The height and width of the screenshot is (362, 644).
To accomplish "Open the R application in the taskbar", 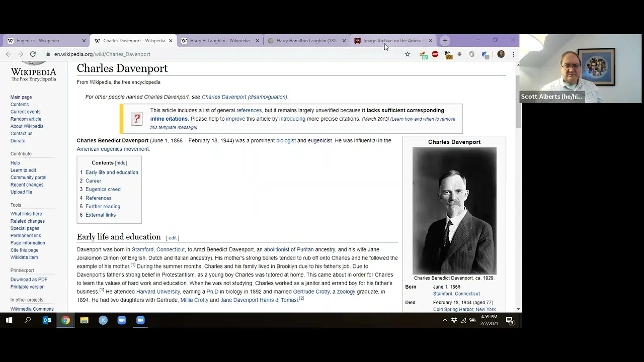I will coord(103,320).
